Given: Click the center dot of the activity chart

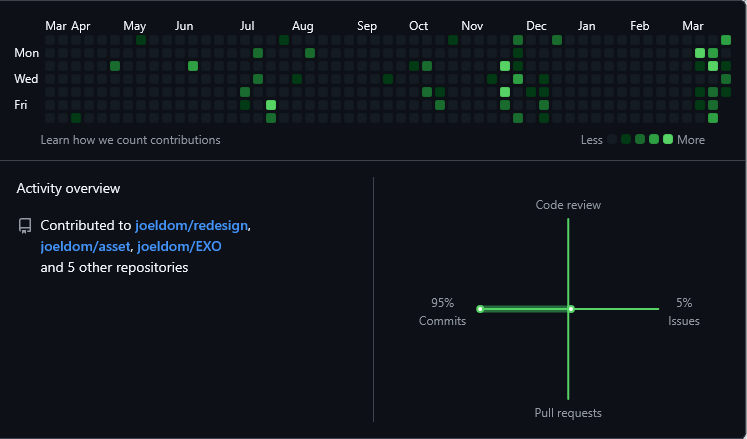Looking at the screenshot, I should pos(570,309).
